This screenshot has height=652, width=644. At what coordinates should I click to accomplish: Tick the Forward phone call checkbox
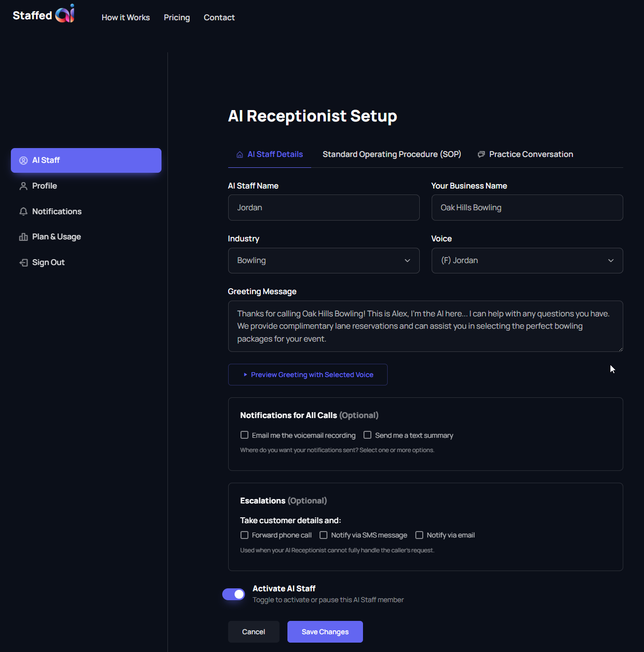point(244,535)
